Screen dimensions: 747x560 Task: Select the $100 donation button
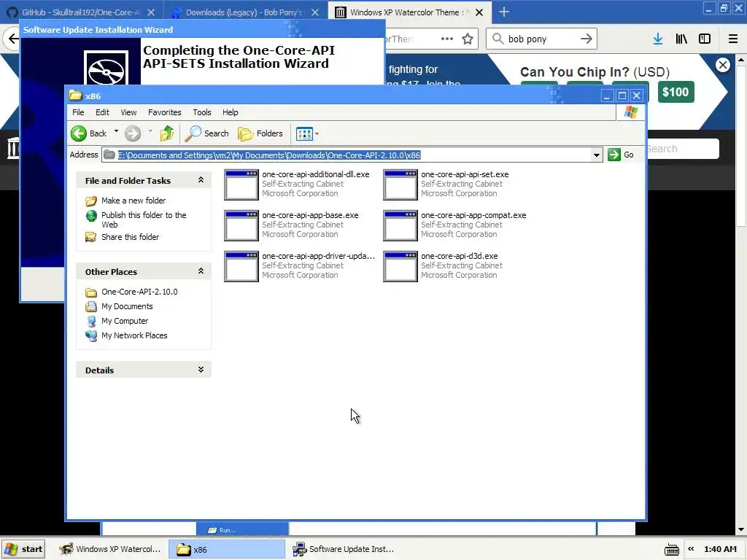click(675, 92)
